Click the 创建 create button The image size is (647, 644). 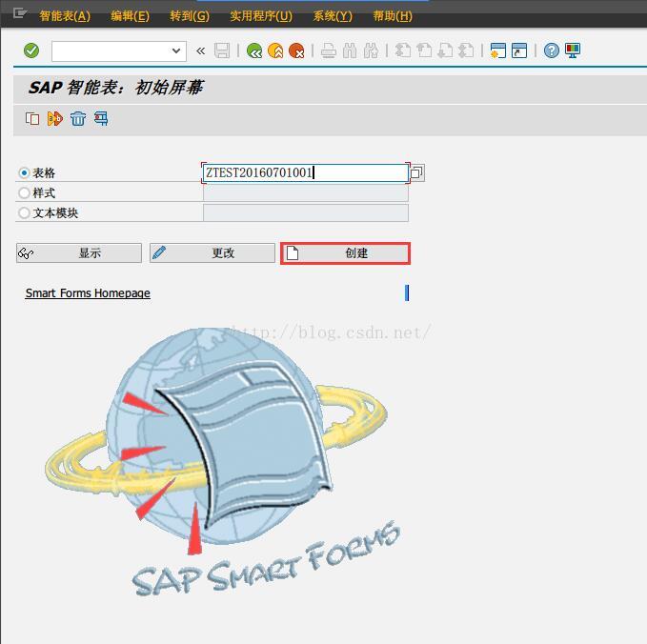click(x=345, y=252)
